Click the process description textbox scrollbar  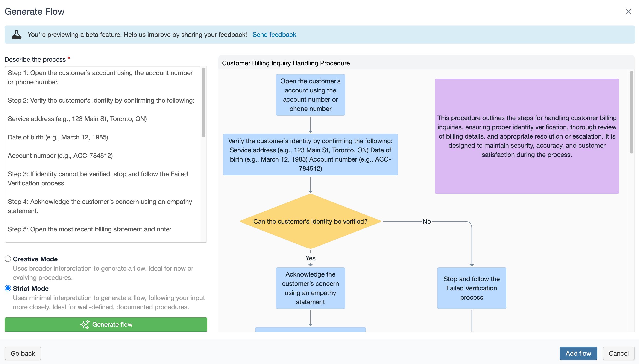coord(203,102)
